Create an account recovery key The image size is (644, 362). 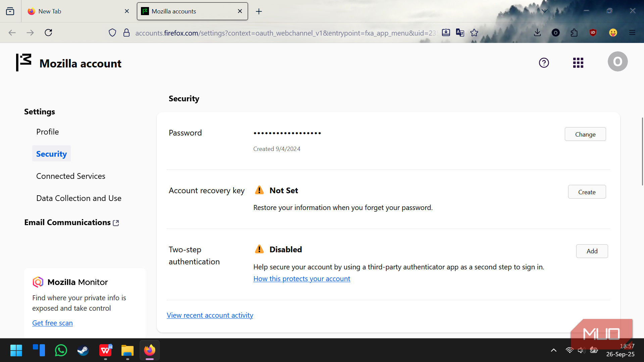(x=587, y=192)
